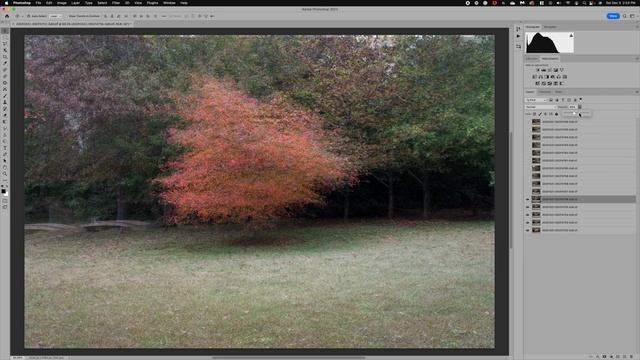Select the Eraser tool

[x=5, y=115]
